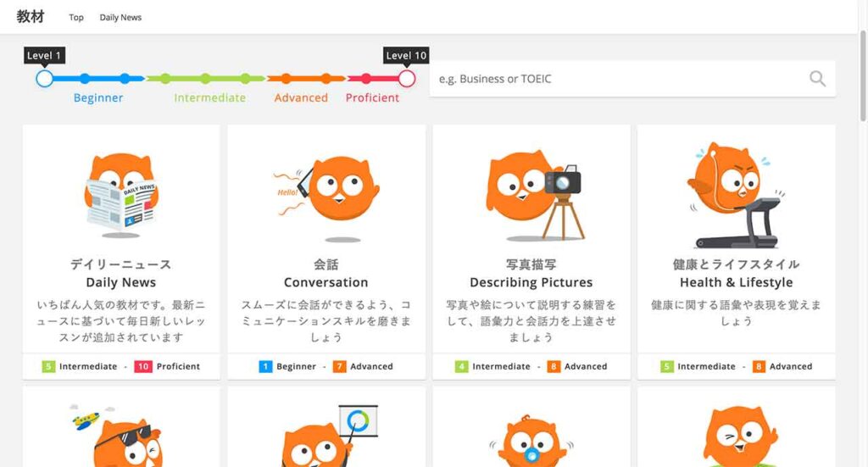Select the Beginner level label

(98, 98)
